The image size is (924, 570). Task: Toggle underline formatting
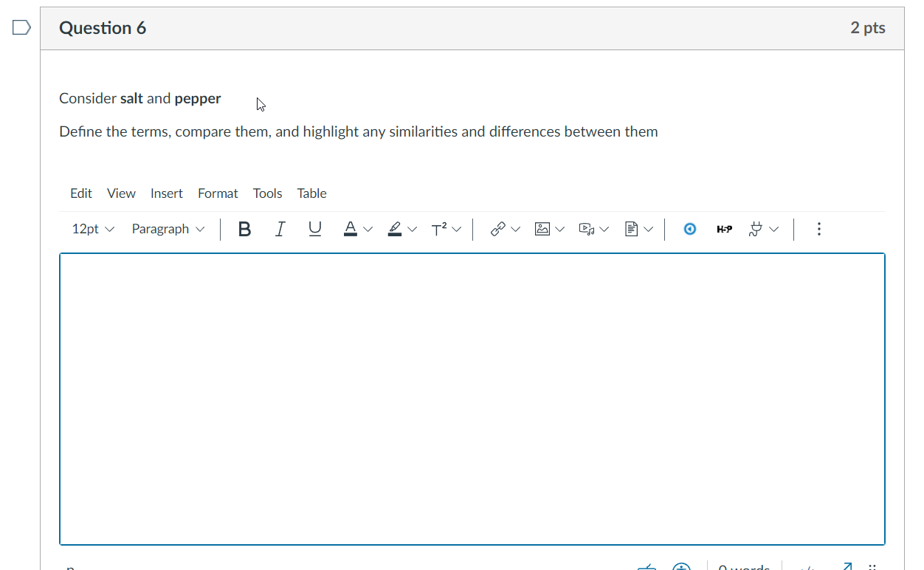coord(315,230)
